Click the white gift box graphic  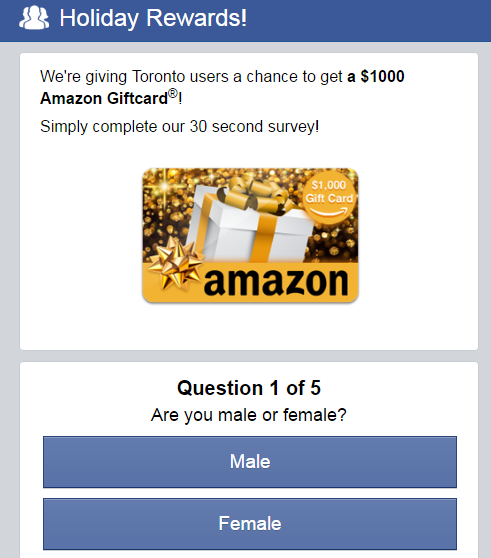[249, 228]
